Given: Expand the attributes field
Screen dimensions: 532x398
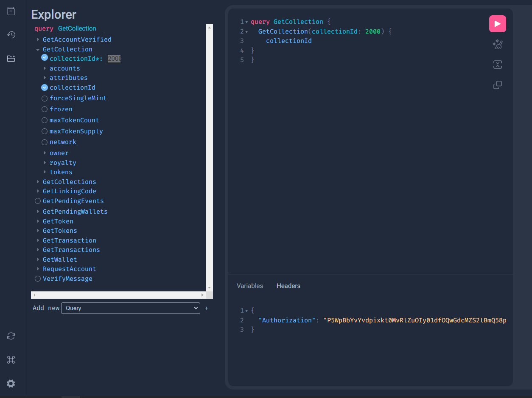Looking at the screenshot, I should pyautogui.click(x=45, y=78).
